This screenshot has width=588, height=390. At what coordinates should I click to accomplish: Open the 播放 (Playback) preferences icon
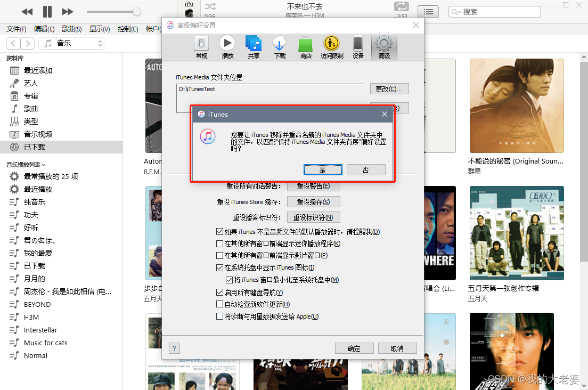pyautogui.click(x=227, y=47)
